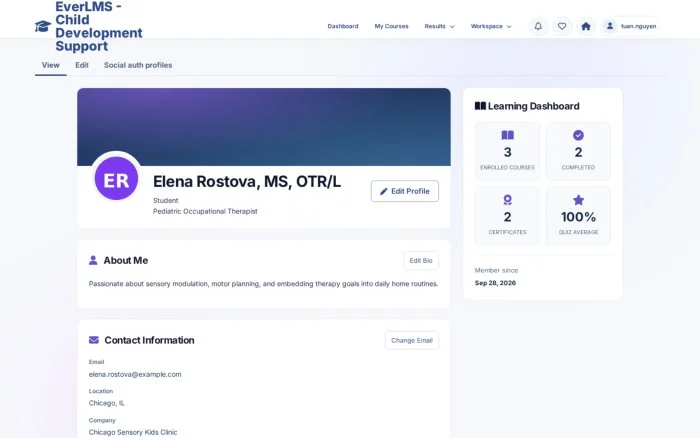The width and height of the screenshot is (700, 438).
Task: Click the enrolled courses book icon
Action: point(508,135)
